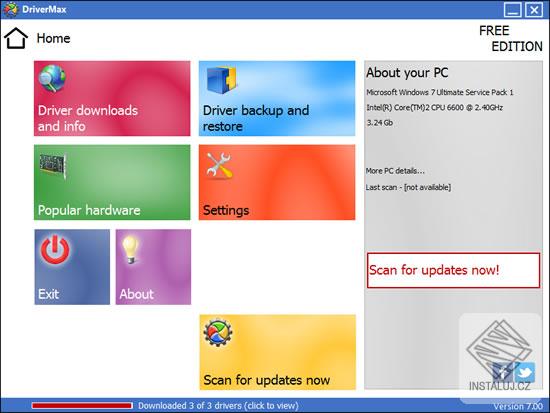Click the Microsoft Windows 7 Ultimate text

440,92
